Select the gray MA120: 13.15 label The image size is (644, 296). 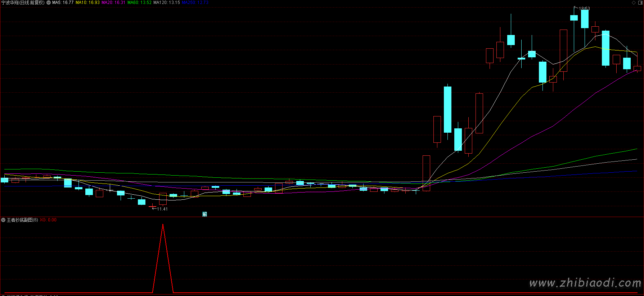tap(166, 3)
